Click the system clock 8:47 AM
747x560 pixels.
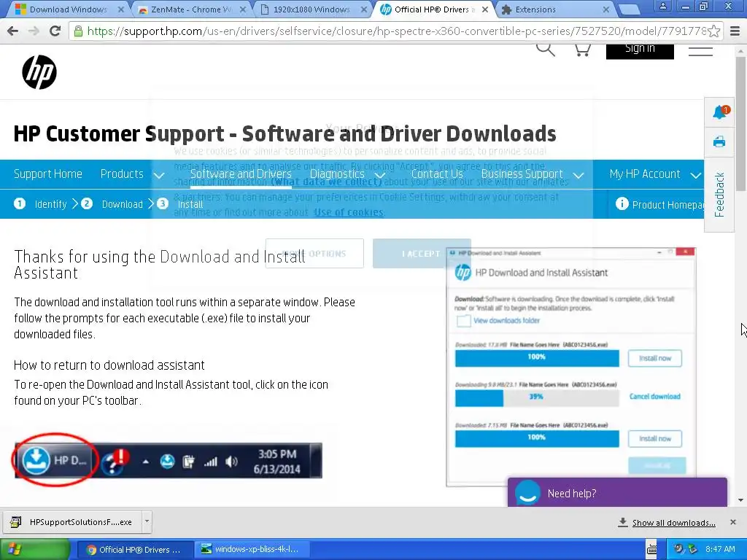coord(720,549)
